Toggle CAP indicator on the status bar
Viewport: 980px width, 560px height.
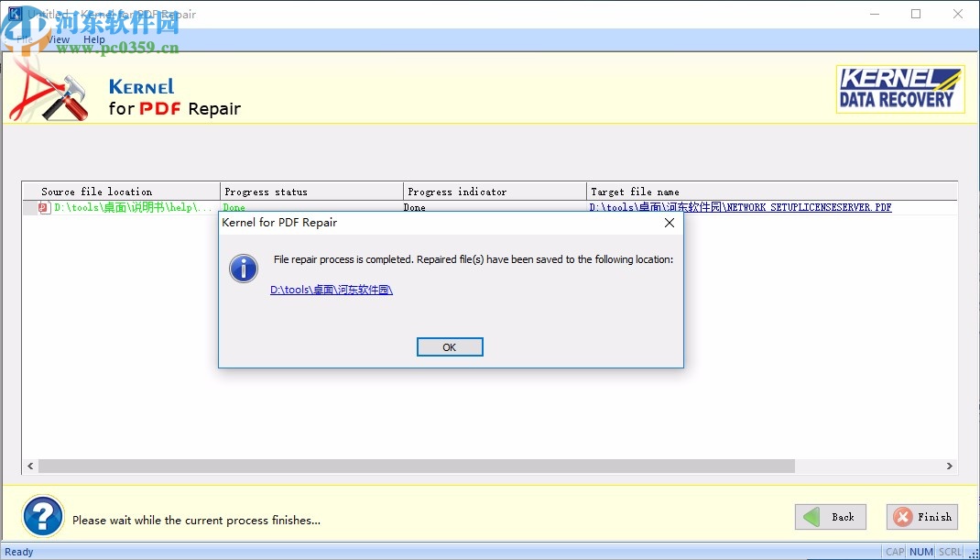click(x=893, y=551)
